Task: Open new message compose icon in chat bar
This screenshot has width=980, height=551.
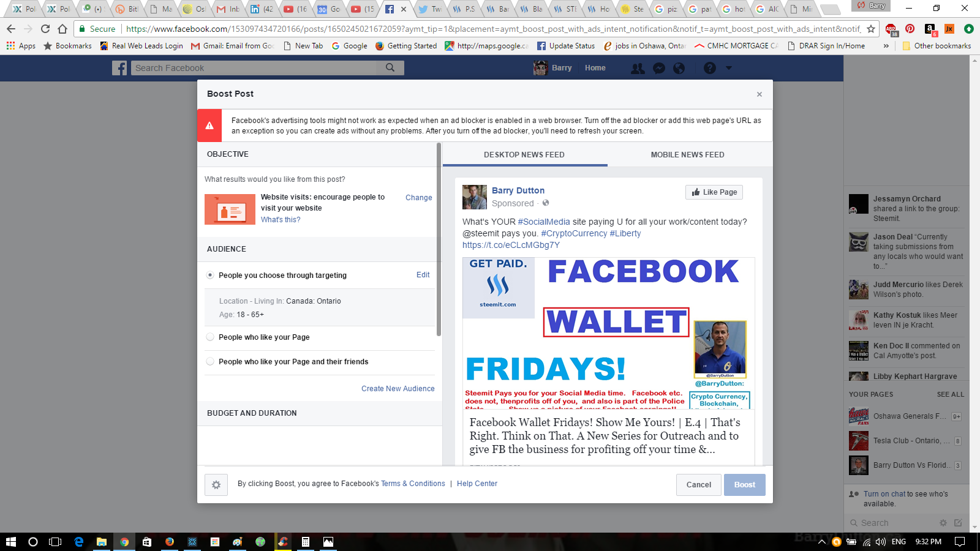Action: (958, 523)
